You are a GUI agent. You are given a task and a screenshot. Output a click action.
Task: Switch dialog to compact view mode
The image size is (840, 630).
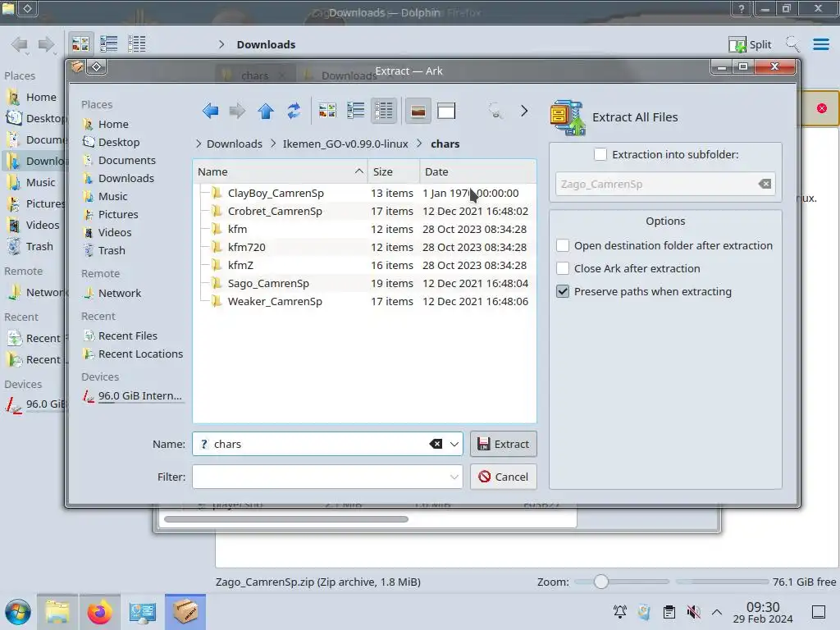[x=356, y=111]
